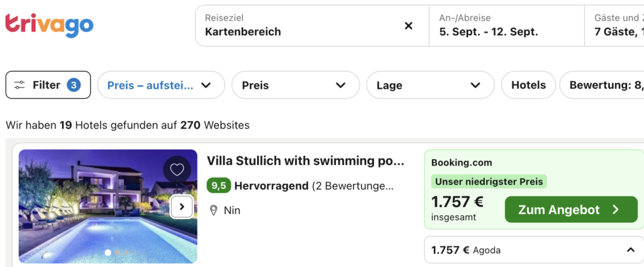Click the location pin icon next to Nin
This screenshot has width=644, height=267.
point(214,210)
